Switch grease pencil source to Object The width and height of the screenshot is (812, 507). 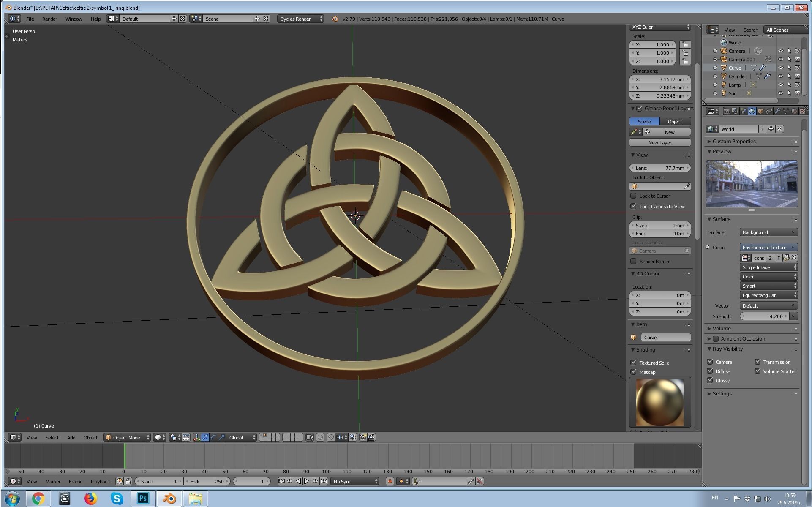[x=675, y=121]
